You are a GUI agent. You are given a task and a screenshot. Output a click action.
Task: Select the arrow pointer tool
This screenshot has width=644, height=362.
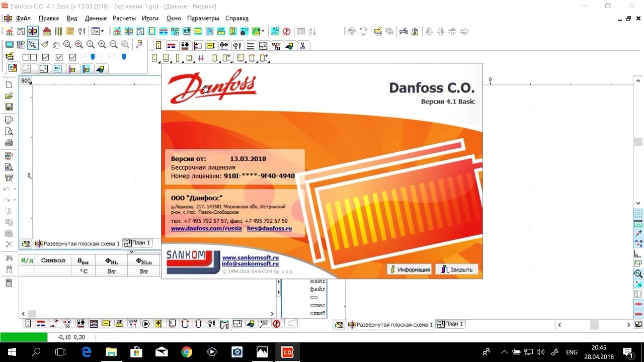(x=32, y=44)
